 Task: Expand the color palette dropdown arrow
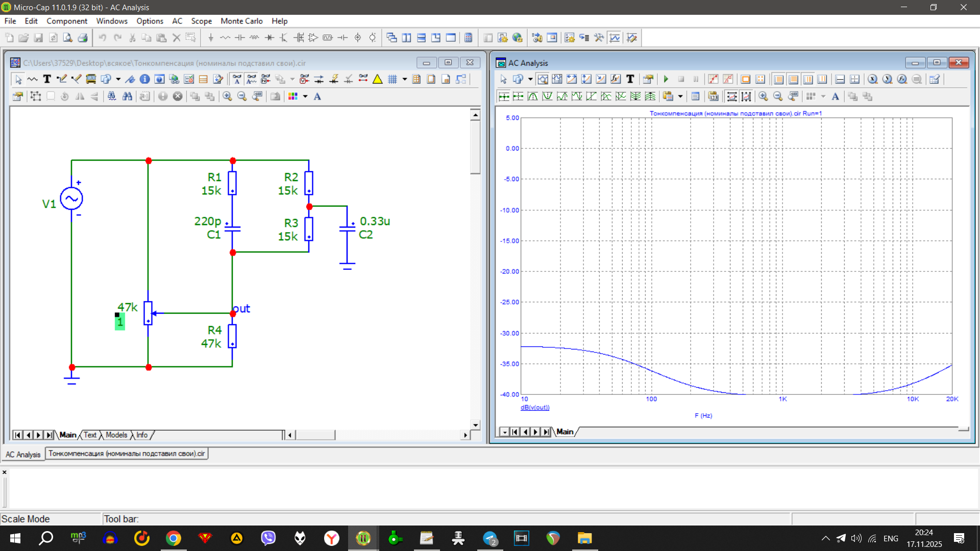click(x=305, y=96)
